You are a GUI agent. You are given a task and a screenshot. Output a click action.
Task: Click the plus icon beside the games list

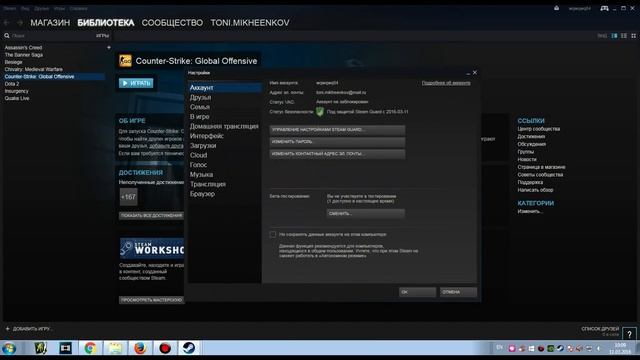point(109,47)
